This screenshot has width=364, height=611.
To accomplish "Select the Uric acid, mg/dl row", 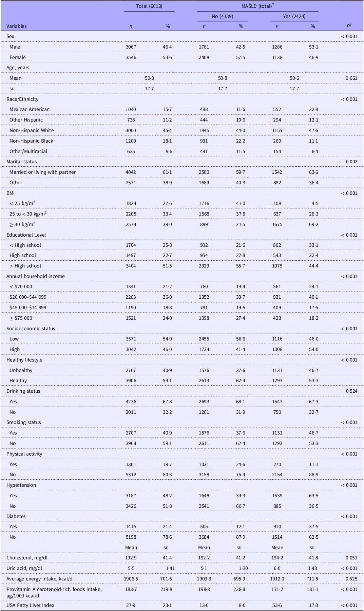I will coord(182,568).
